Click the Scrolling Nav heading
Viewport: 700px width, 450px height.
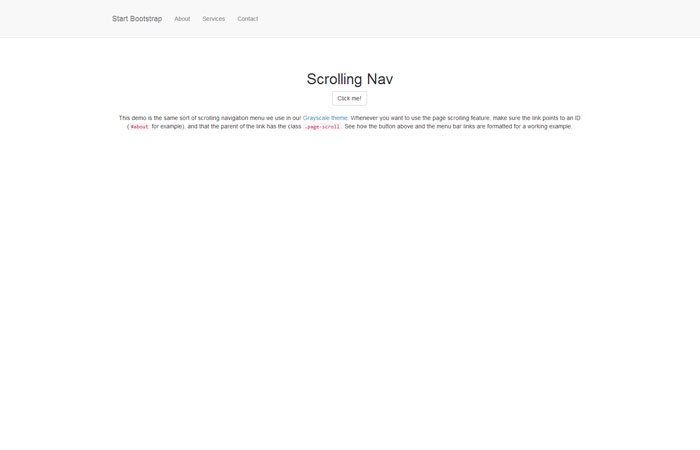(x=350, y=79)
